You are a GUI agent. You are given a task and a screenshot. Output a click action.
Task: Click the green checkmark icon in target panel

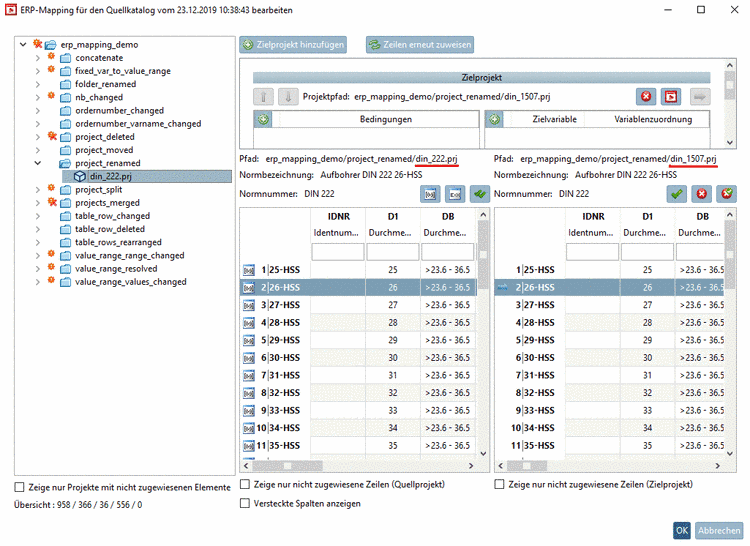(676, 194)
